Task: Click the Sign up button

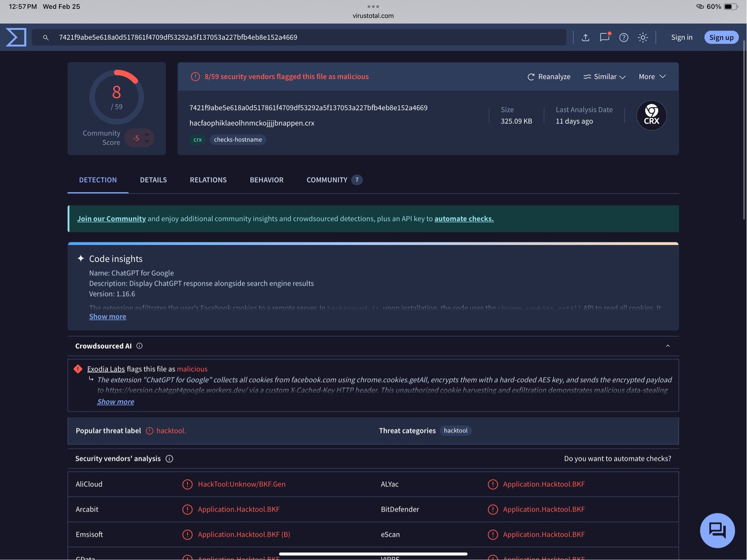Action: [x=721, y=37]
